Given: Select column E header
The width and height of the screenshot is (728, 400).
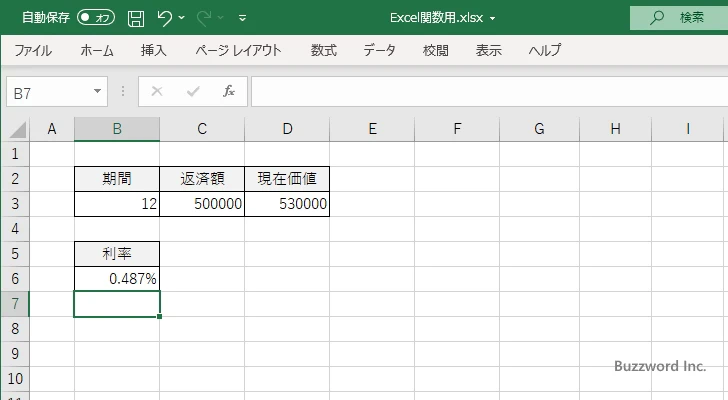Looking at the screenshot, I should tap(372, 129).
